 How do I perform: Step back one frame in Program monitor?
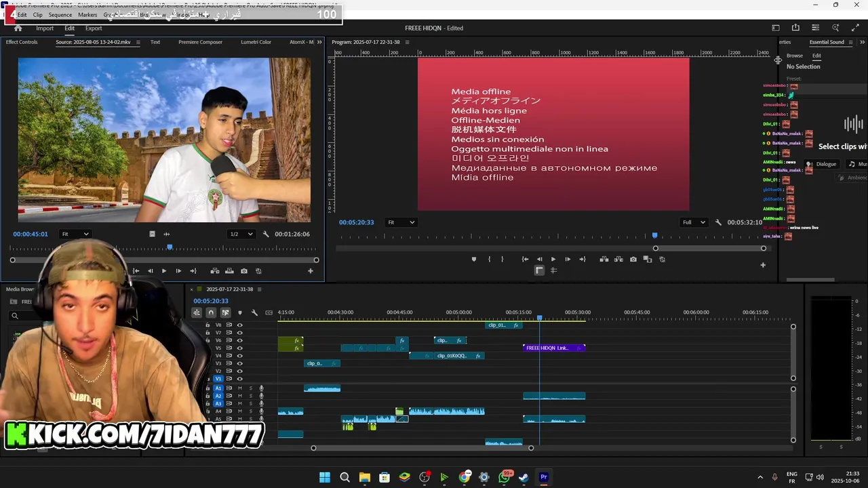click(x=540, y=259)
